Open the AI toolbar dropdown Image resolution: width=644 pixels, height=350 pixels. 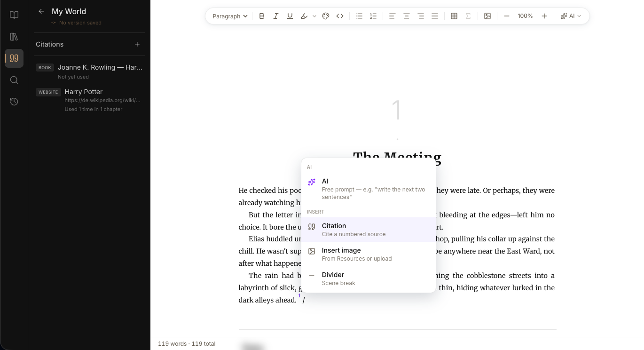tap(571, 16)
